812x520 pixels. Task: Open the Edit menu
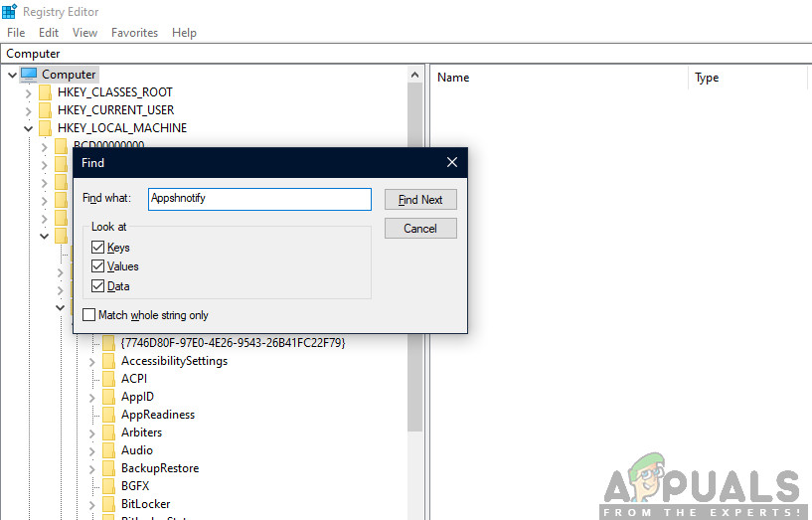pos(49,33)
